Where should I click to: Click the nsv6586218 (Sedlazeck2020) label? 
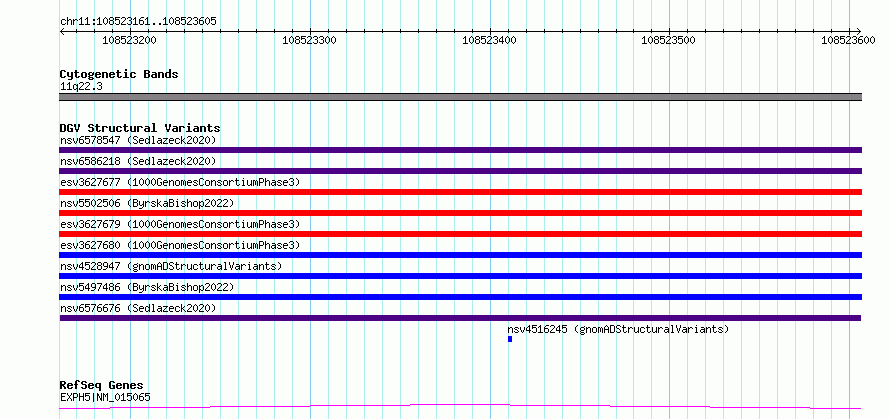pos(138,161)
